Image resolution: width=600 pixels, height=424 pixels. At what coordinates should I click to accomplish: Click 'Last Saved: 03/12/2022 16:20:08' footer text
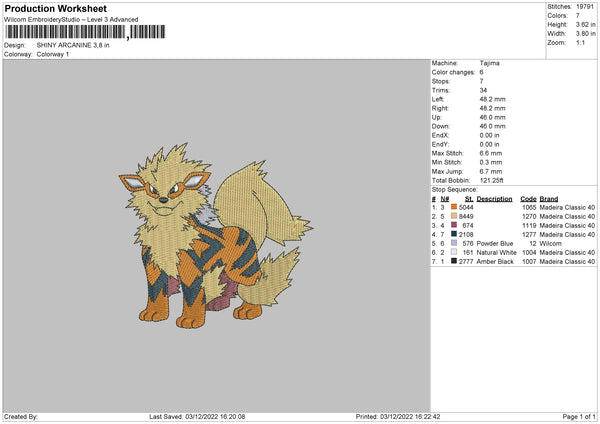[x=197, y=417]
